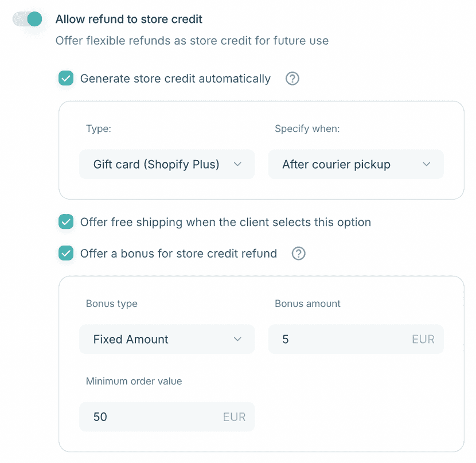Click the Bonus amount label
This screenshot has height=463, width=476.
[308, 304]
